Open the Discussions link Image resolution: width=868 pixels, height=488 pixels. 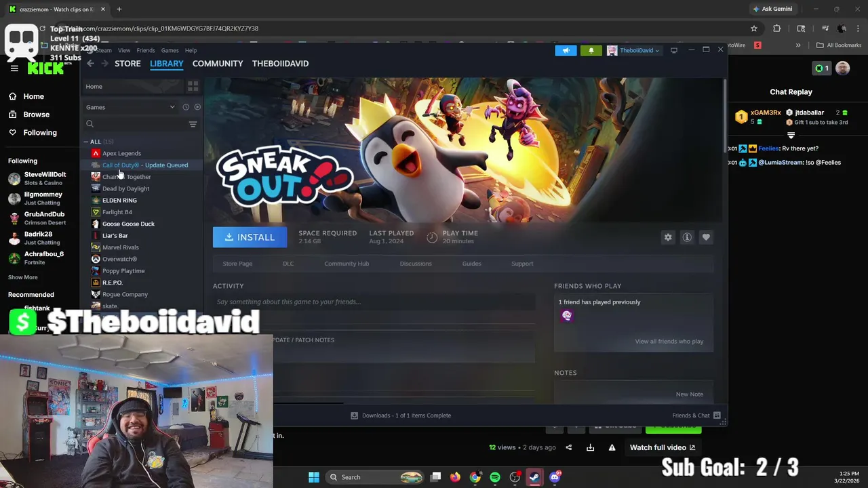(416, 264)
